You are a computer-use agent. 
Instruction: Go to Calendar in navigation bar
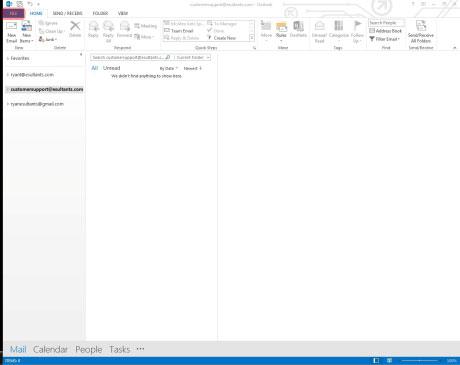(50, 349)
